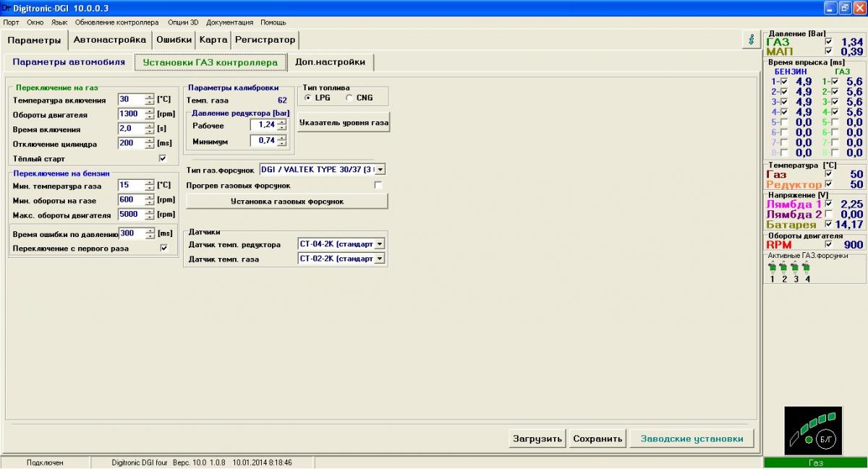This screenshot has width=868, height=469.
Task: Toggle gas injector 4 checkbox
Action: [x=835, y=112]
